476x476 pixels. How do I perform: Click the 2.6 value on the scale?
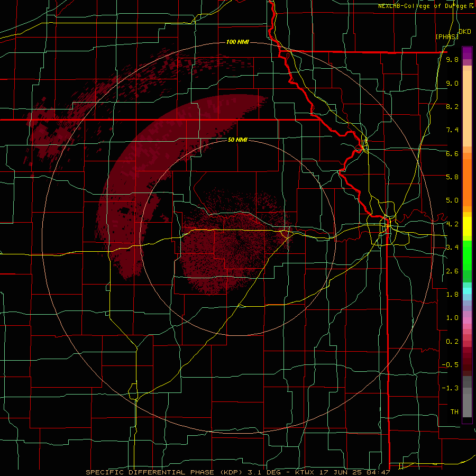pyautogui.click(x=452, y=271)
